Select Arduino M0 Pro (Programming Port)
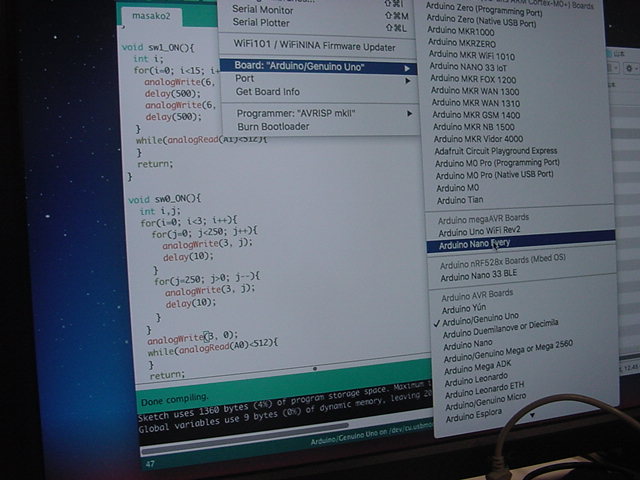The width and height of the screenshot is (640, 480). point(497,163)
